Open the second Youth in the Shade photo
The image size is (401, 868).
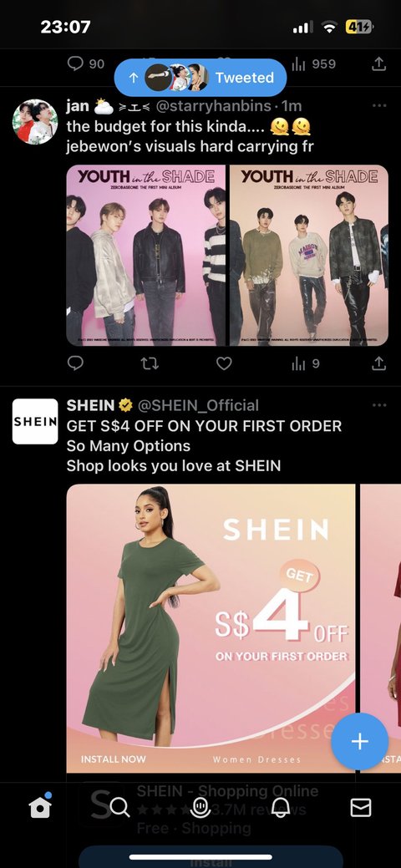pos(309,255)
